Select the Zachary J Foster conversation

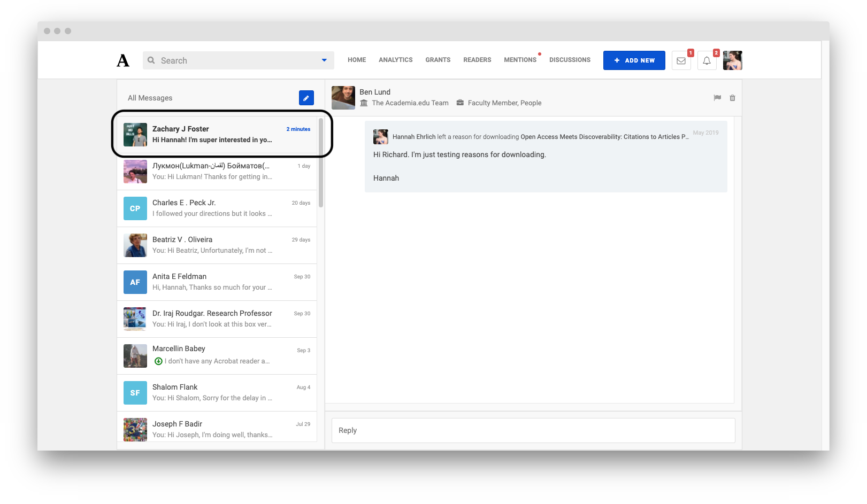[219, 134]
